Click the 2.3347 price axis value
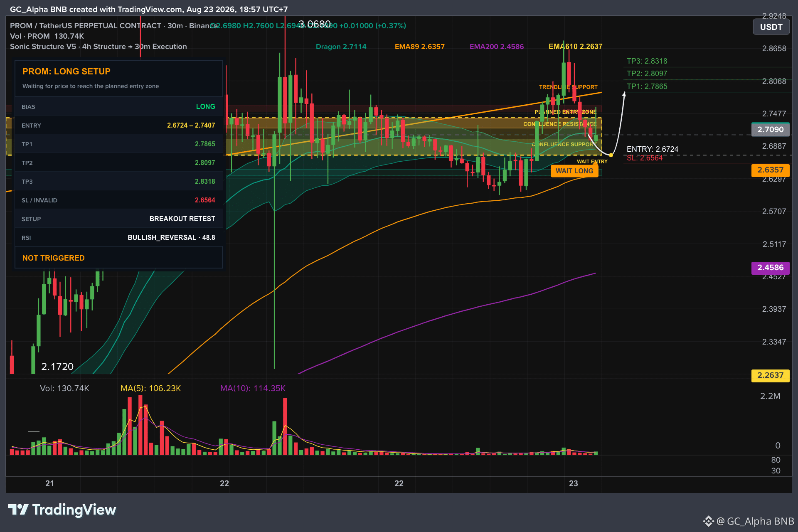798x532 pixels. tap(774, 342)
